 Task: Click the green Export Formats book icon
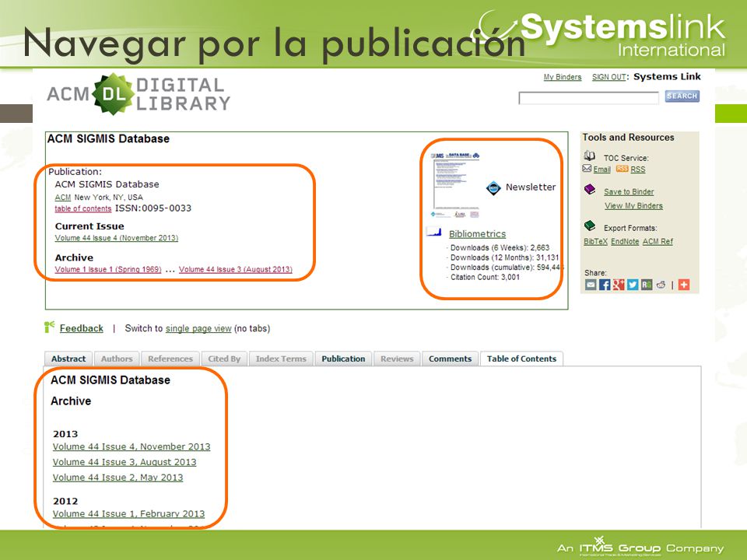590,226
